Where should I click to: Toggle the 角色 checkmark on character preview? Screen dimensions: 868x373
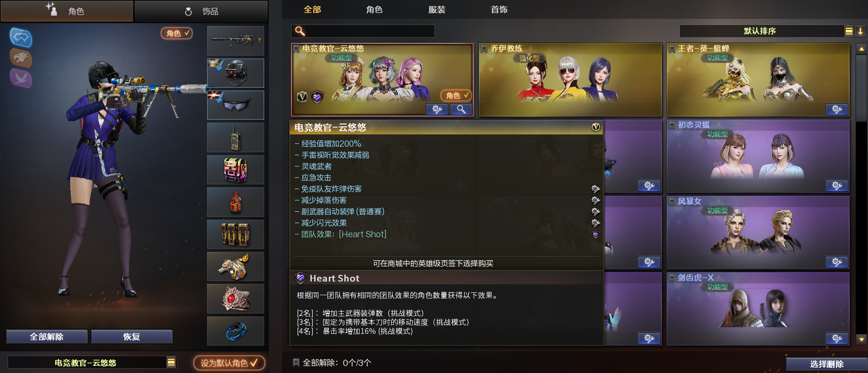(x=177, y=33)
